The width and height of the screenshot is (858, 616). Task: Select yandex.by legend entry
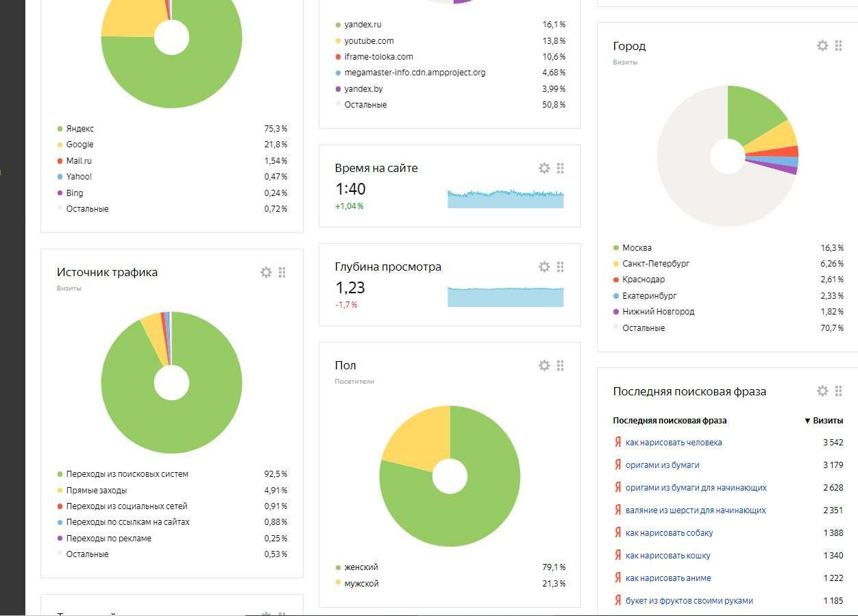tap(363, 89)
